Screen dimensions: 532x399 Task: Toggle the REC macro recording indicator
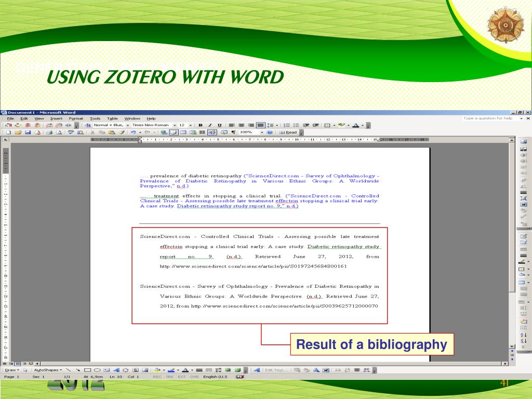click(x=157, y=376)
